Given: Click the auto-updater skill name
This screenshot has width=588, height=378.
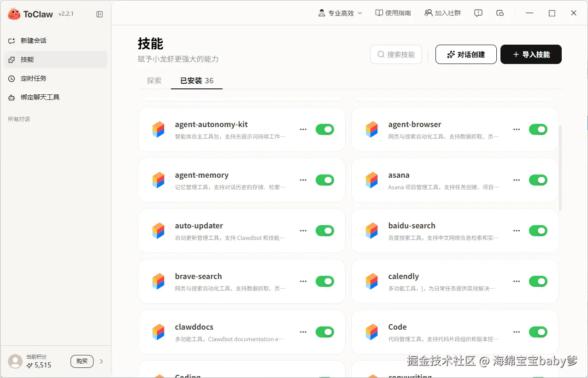Looking at the screenshot, I should click(x=199, y=226).
